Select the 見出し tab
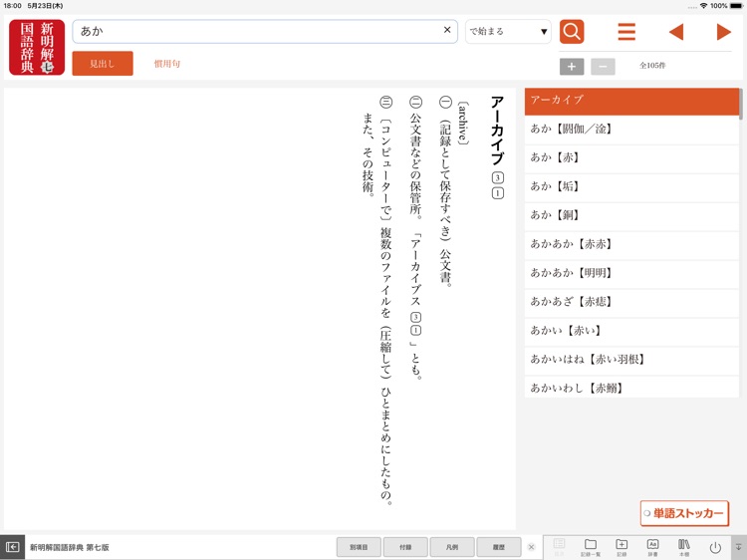 coord(103,64)
